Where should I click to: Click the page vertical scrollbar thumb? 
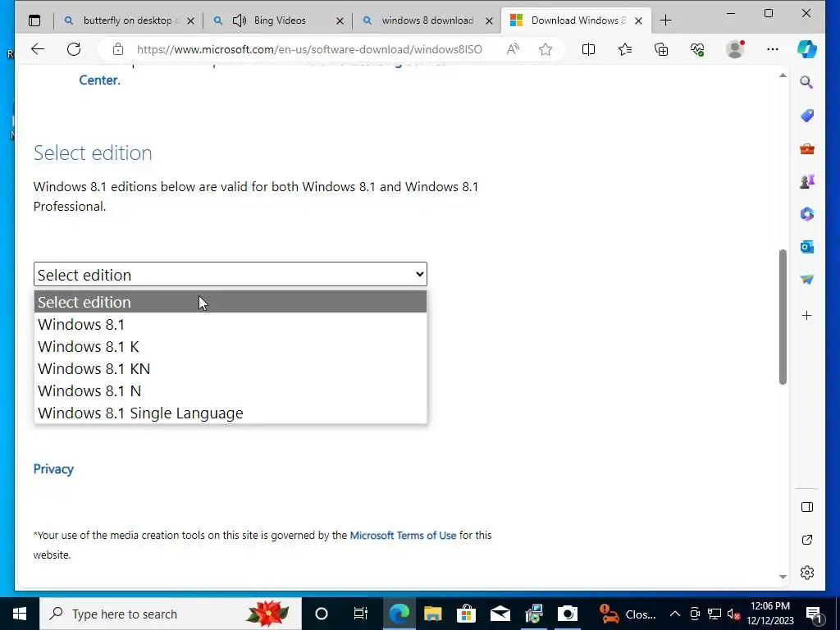click(x=783, y=316)
